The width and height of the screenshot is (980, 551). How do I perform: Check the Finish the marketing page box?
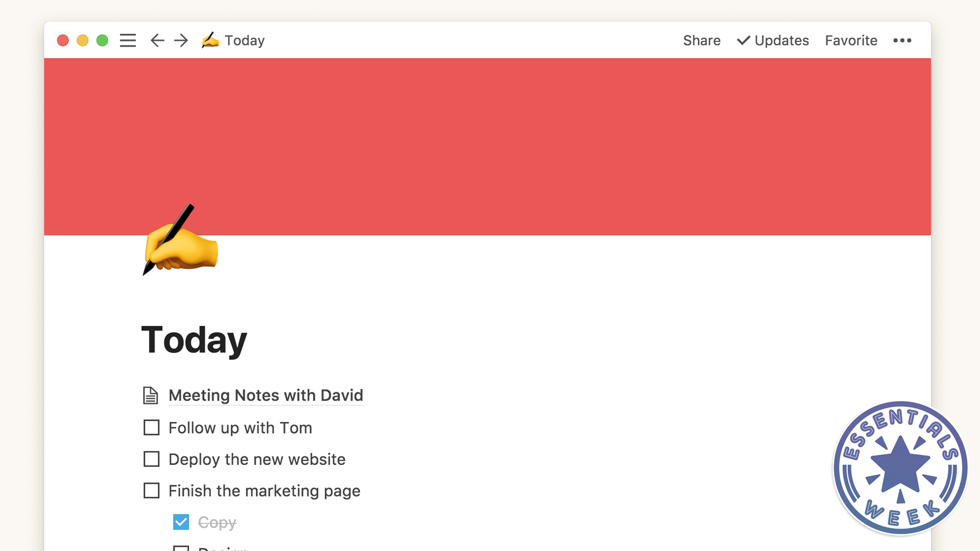(152, 491)
